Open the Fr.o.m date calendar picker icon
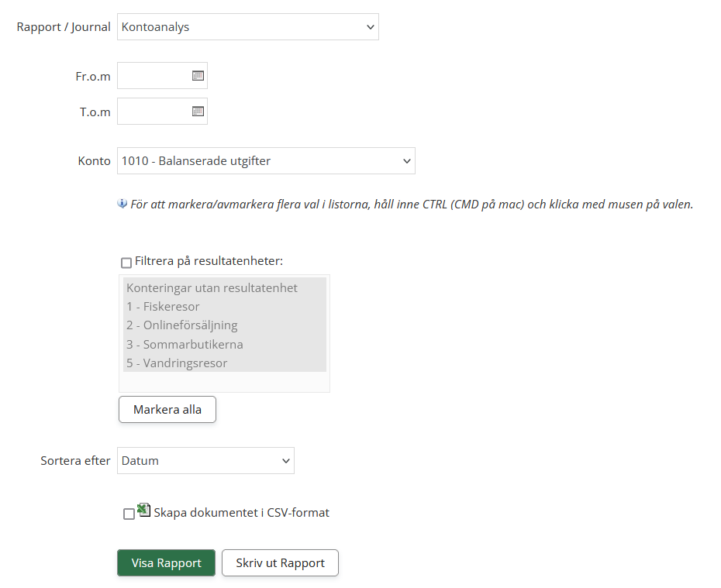Image resolution: width=721 pixels, height=588 pixels. coord(198,76)
